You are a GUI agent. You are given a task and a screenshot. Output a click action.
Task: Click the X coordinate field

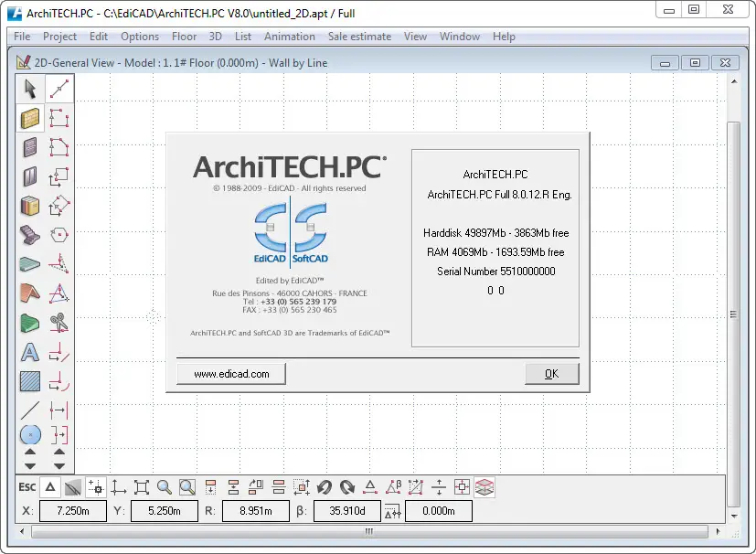coord(73,511)
